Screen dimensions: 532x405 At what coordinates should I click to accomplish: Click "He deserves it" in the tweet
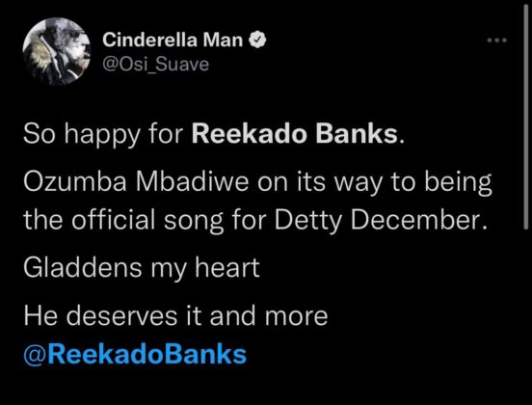[113, 316]
